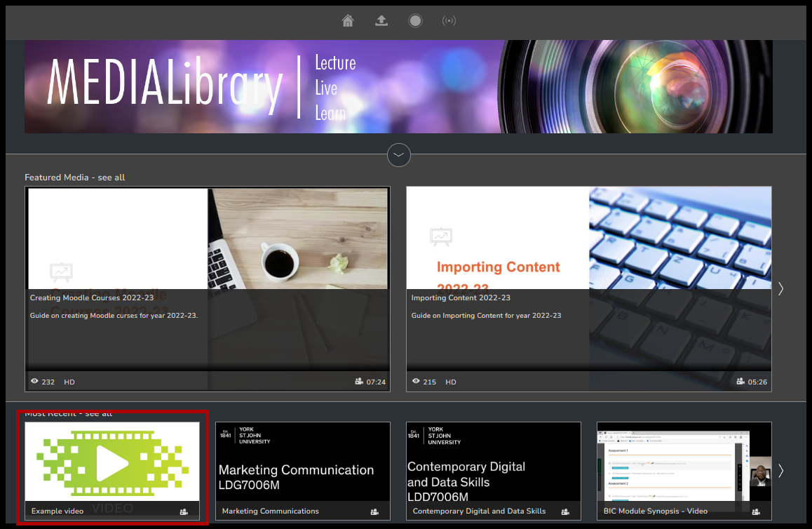Expand the circular chevron below the banner
The image size is (812, 529).
click(399, 155)
